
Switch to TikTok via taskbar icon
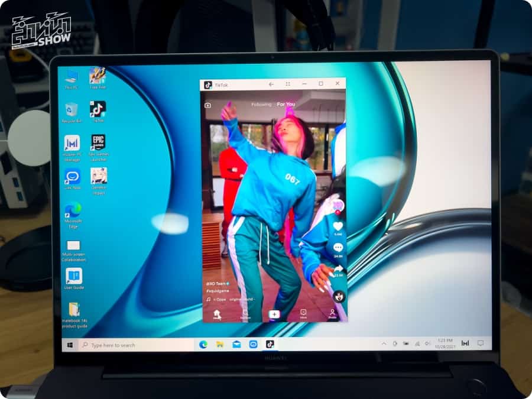point(270,345)
